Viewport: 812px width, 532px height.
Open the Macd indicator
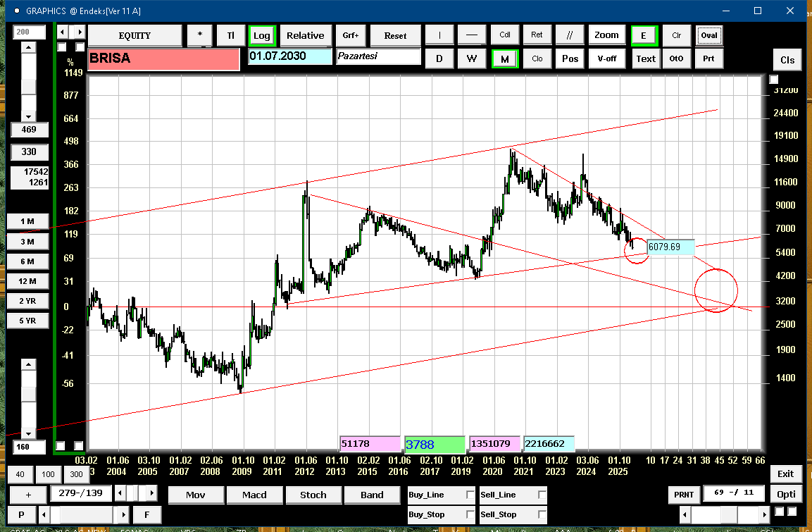[254, 495]
